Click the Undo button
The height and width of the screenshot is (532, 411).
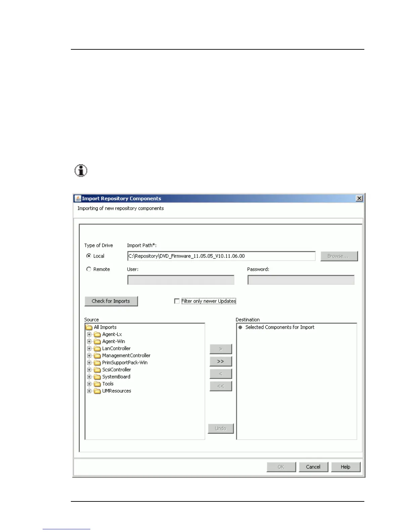[221, 429]
